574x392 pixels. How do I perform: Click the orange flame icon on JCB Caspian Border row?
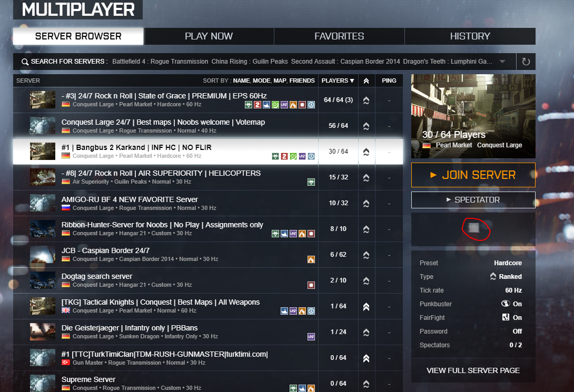pyautogui.click(x=311, y=259)
